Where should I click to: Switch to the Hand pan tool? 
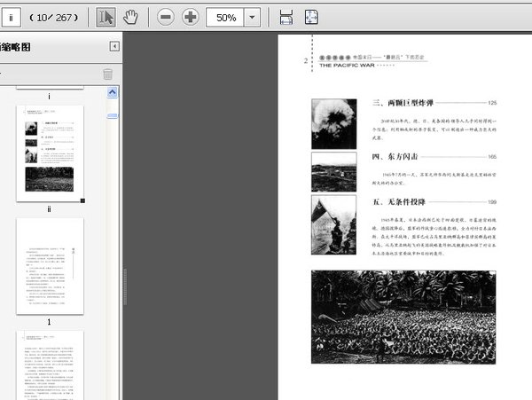tap(130, 17)
